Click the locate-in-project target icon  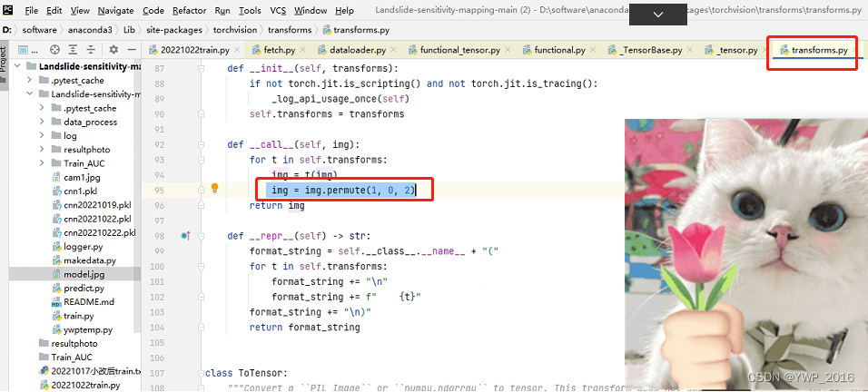click(54, 50)
